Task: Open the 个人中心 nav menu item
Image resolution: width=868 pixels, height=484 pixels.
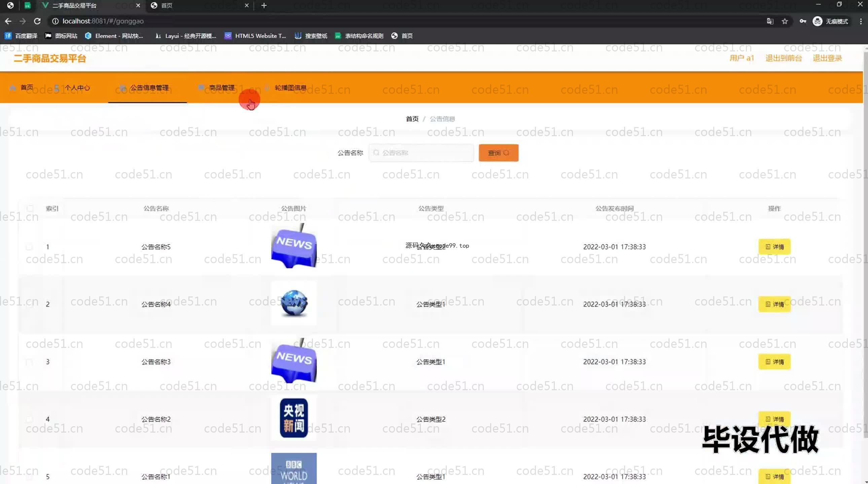Action: pos(72,87)
